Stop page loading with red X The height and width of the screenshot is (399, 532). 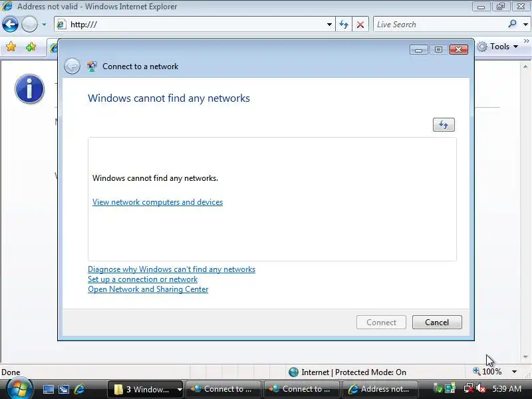pos(360,25)
